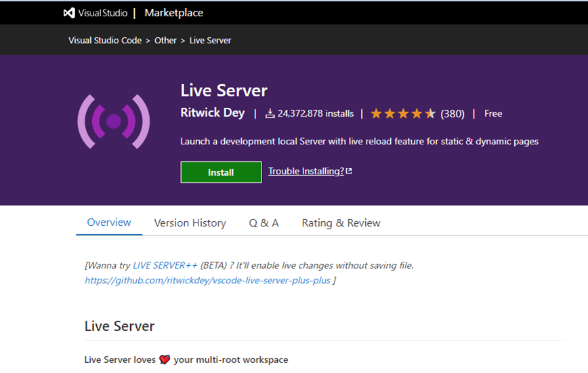This screenshot has width=588, height=373.
Task: Open the Marketplace home link
Action: pos(173,13)
